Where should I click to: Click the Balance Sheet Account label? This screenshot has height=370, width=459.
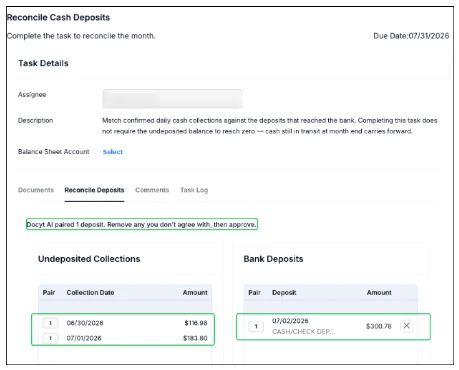coord(54,152)
